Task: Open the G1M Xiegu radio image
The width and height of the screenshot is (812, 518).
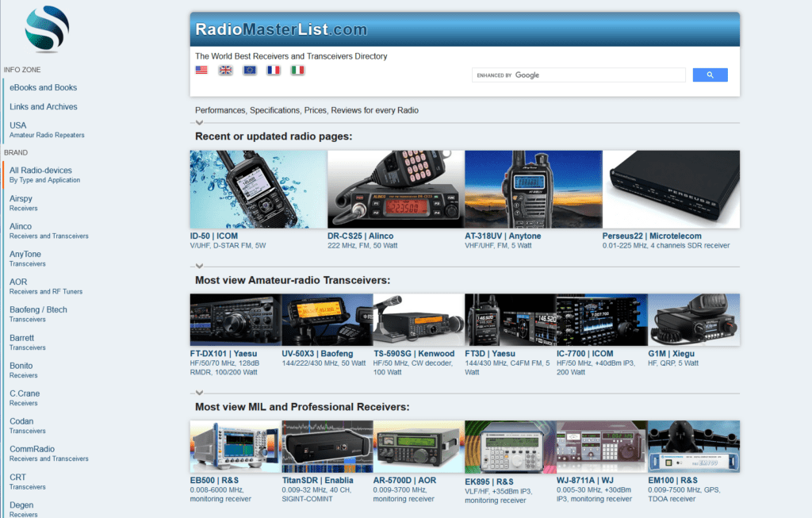Action: [x=694, y=320]
